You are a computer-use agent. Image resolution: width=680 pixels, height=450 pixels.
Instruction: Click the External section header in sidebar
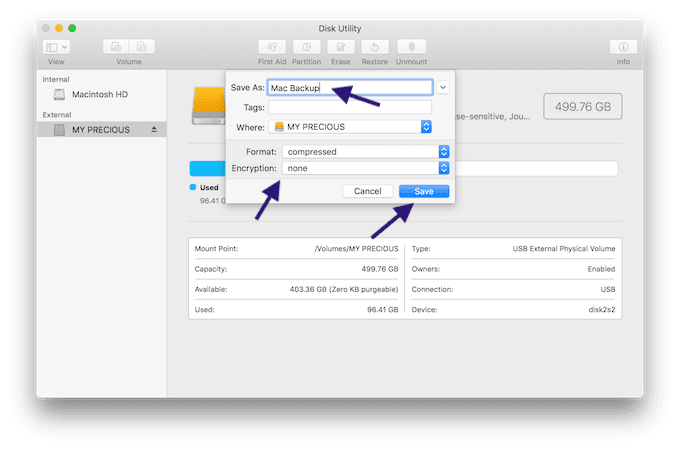tap(57, 115)
